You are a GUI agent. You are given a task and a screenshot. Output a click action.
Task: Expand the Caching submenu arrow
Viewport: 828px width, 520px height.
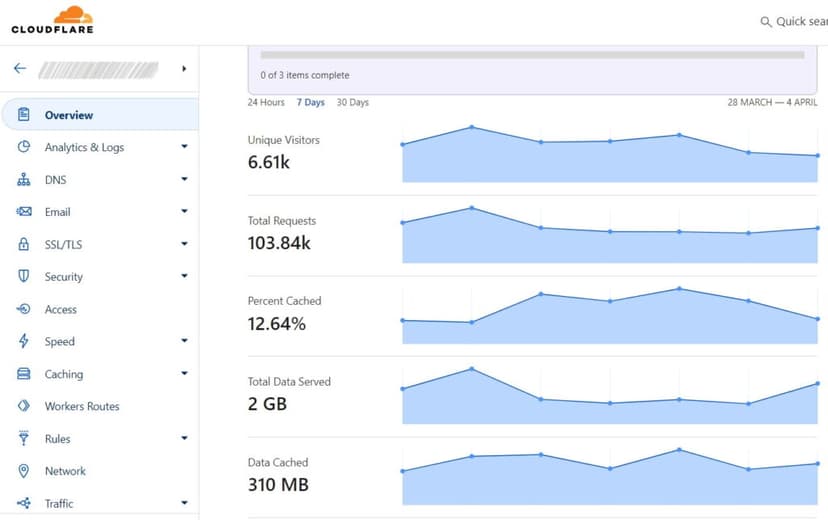(x=184, y=374)
